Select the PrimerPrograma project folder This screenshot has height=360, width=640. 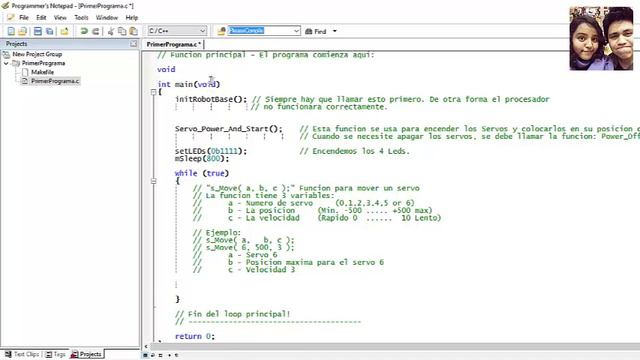(x=43, y=63)
